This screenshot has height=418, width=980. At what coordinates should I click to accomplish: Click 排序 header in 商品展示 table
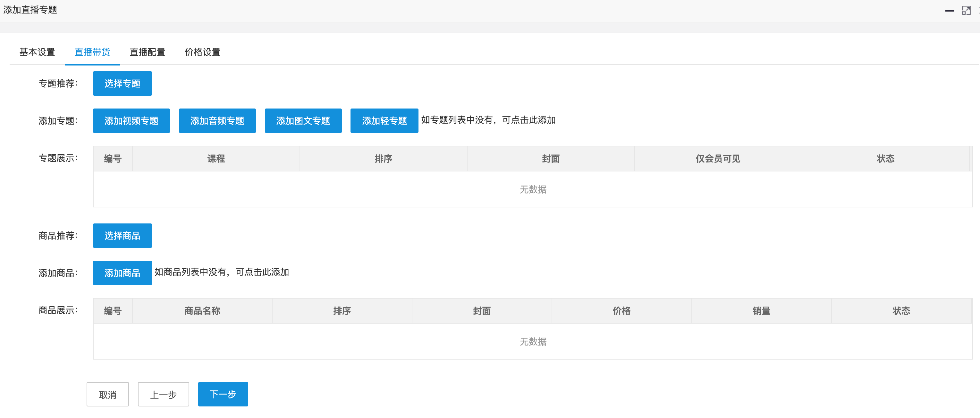pos(342,310)
